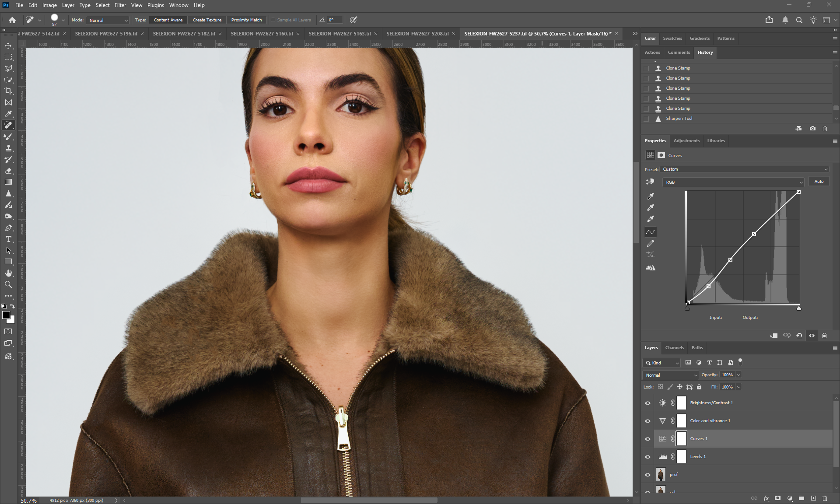Screen dimensions: 840x504
Task: Enable the Sample All Layers checkbox
Action: point(273,20)
